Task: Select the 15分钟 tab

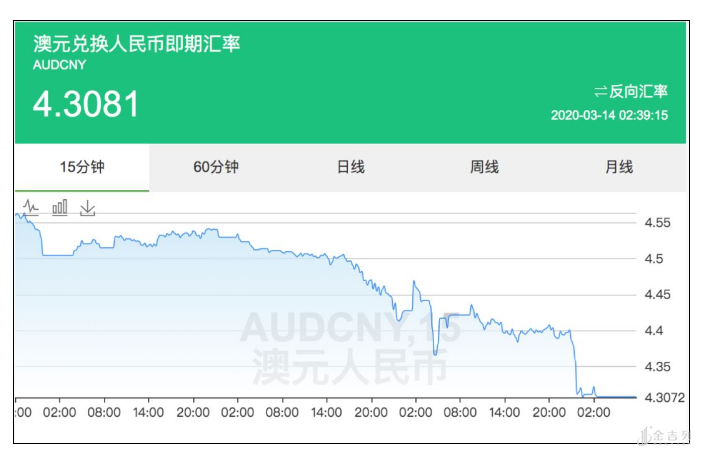Action: (82, 167)
